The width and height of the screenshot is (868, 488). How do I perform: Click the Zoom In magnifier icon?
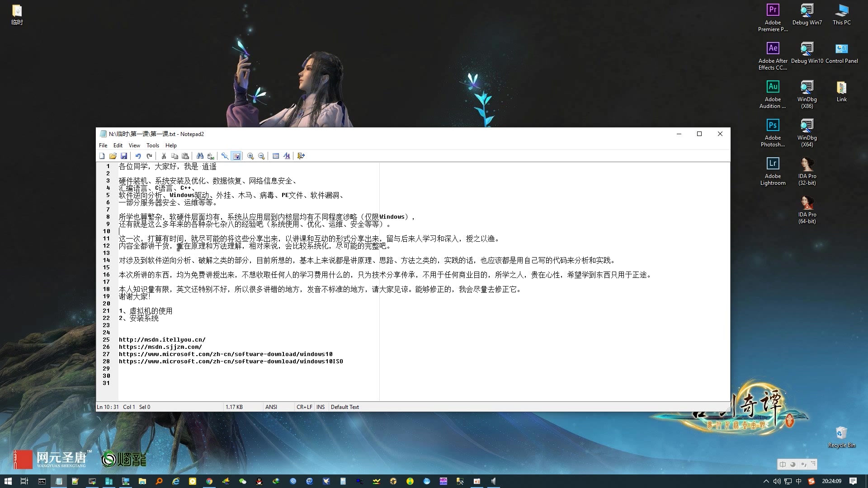(250, 156)
